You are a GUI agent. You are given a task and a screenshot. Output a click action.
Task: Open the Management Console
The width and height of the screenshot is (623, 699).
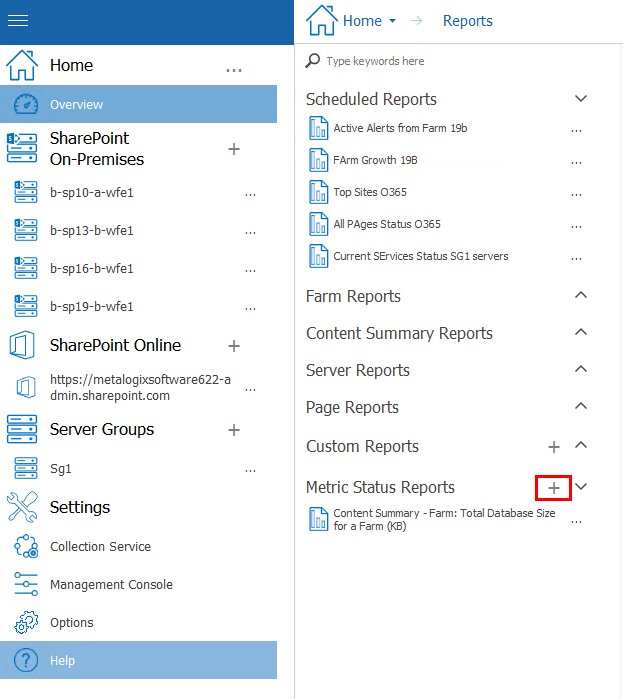(x=111, y=584)
